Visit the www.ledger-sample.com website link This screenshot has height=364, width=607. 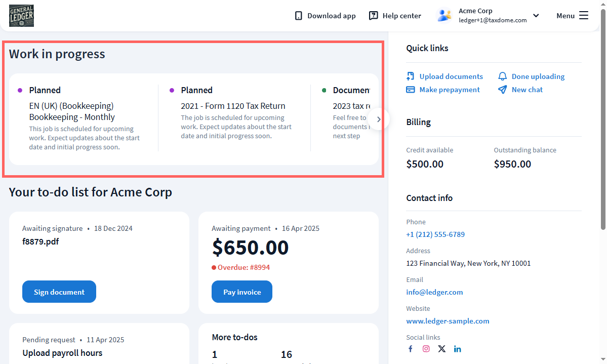coord(448,321)
